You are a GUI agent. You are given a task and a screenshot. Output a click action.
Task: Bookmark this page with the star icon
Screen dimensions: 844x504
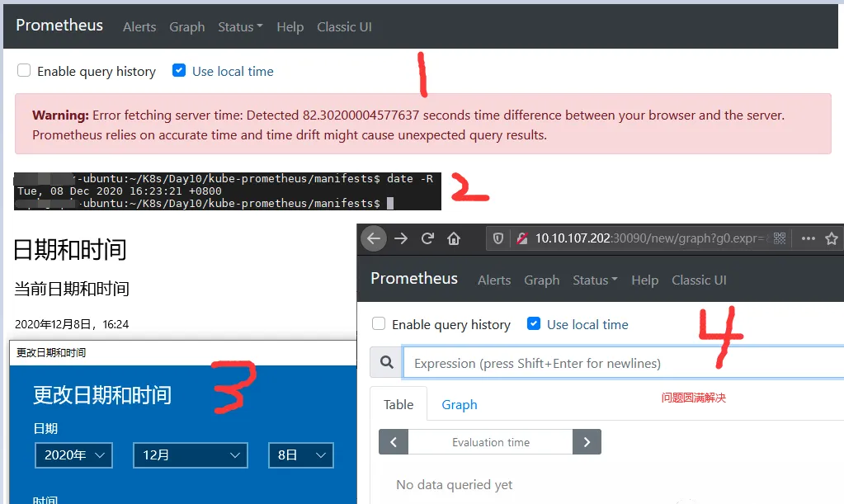point(832,238)
